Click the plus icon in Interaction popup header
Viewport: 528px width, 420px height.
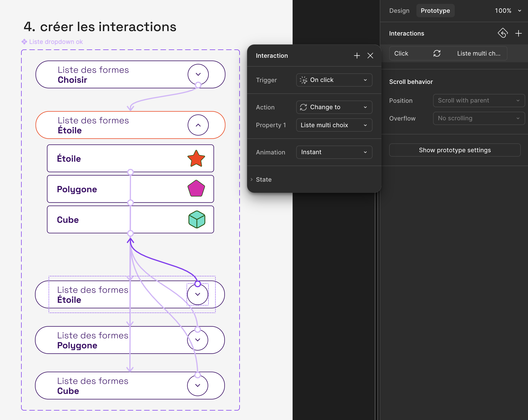click(x=357, y=56)
